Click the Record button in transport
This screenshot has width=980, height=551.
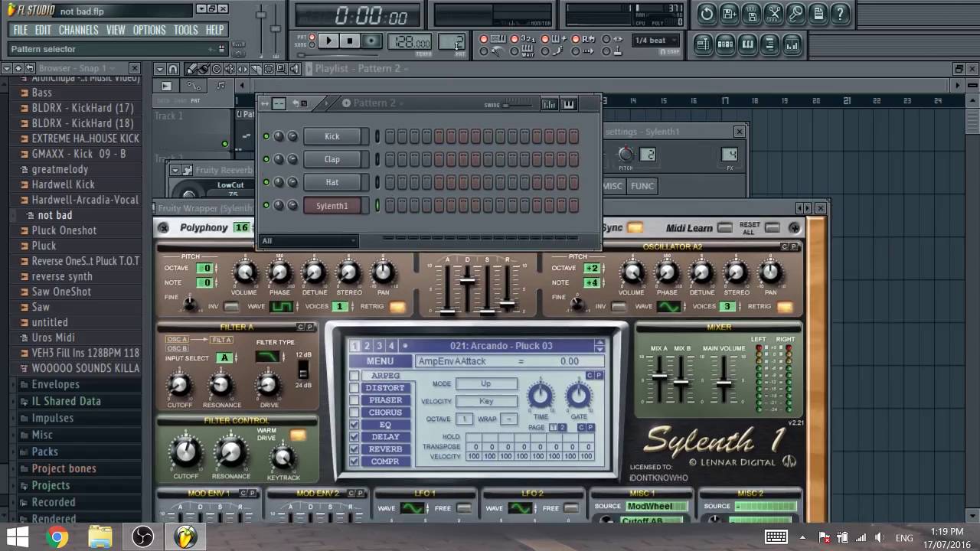[371, 41]
